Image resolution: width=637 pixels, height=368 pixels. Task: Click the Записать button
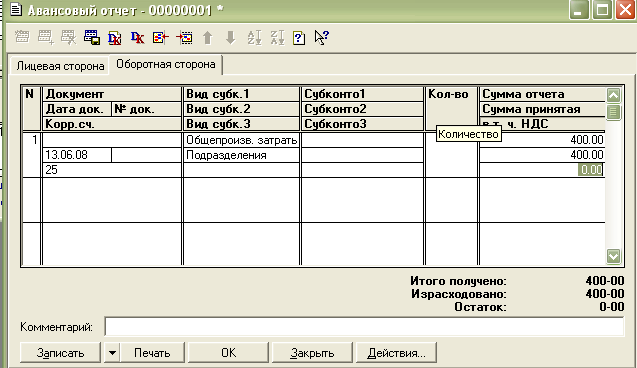pos(60,353)
